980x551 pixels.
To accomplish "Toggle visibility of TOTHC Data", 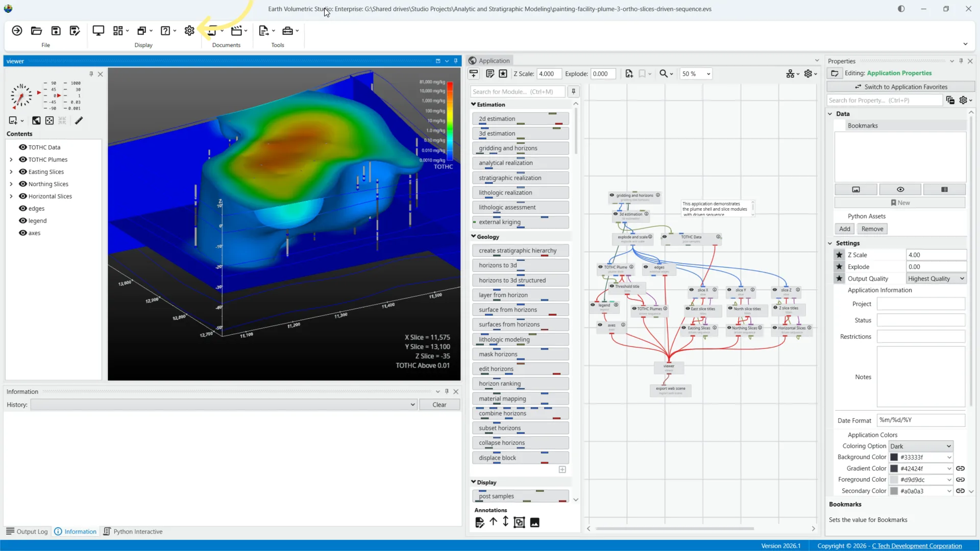I will [x=23, y=147].
